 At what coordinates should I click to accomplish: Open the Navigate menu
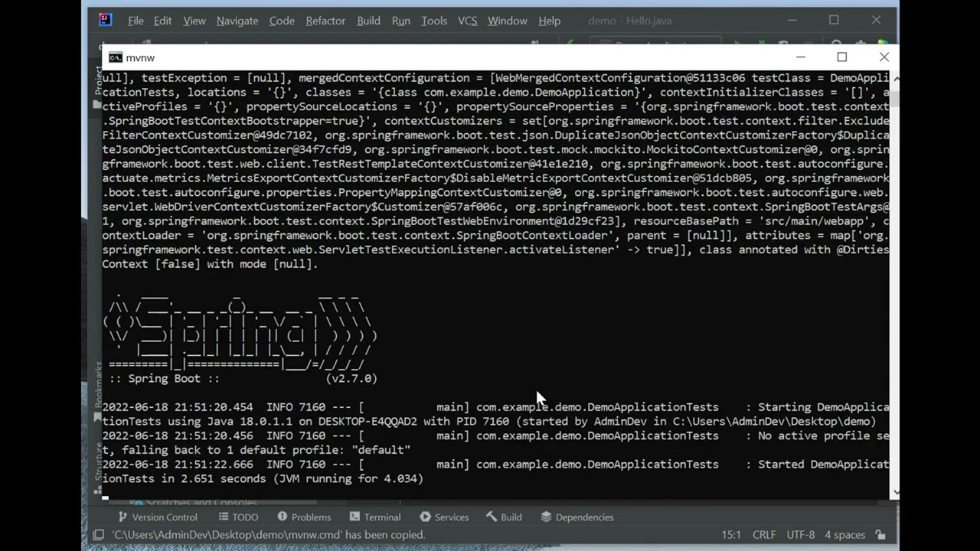coord(237,21)
